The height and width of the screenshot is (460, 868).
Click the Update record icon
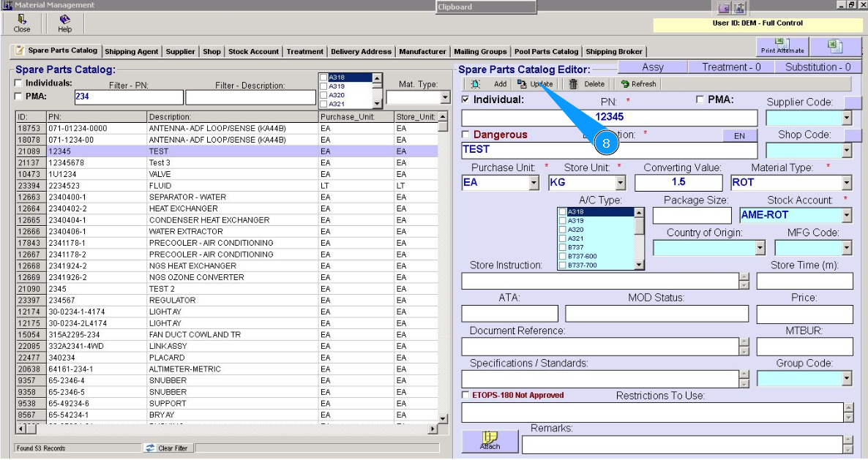522,84
